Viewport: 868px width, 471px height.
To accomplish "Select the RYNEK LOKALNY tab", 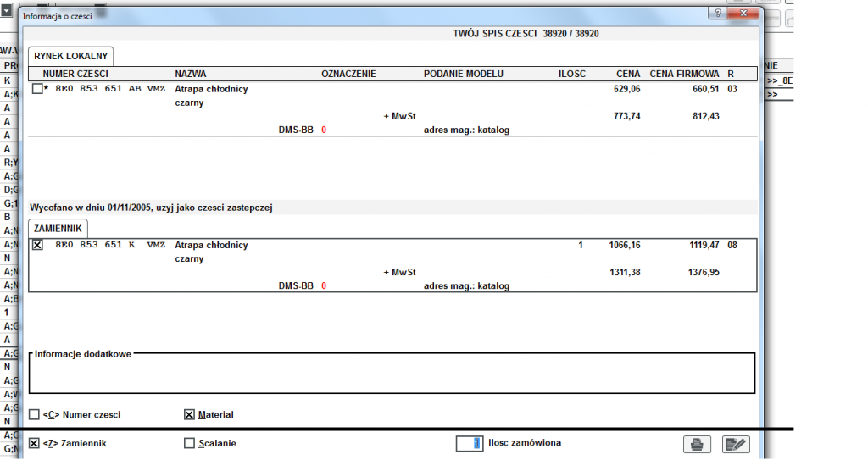I will [71, 56].
